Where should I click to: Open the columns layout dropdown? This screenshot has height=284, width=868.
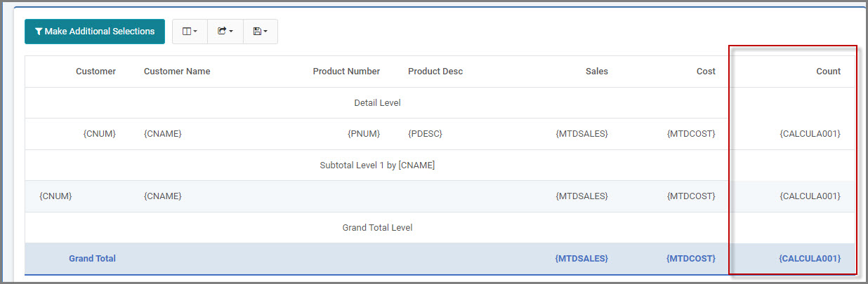coord(190,32)
